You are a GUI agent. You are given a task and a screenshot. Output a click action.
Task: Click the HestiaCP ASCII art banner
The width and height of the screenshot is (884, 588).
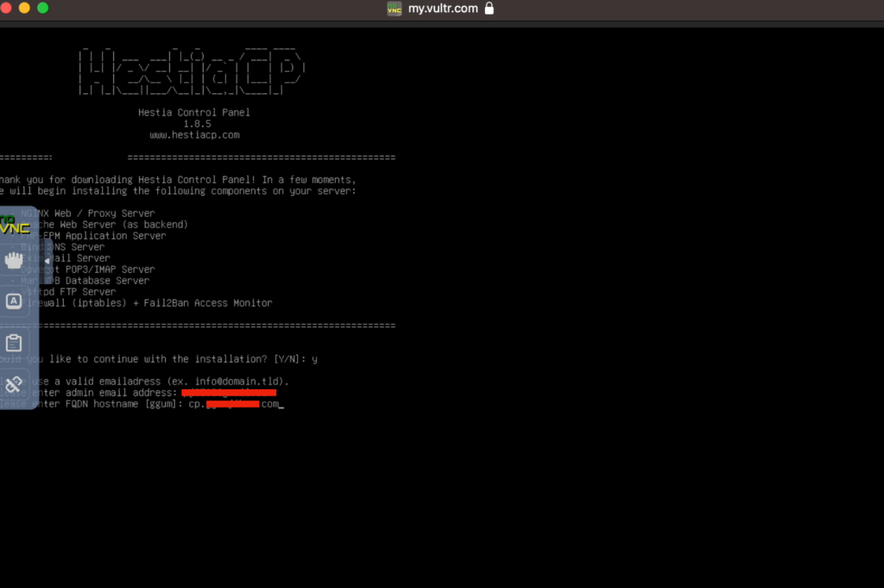pos(192,71)
